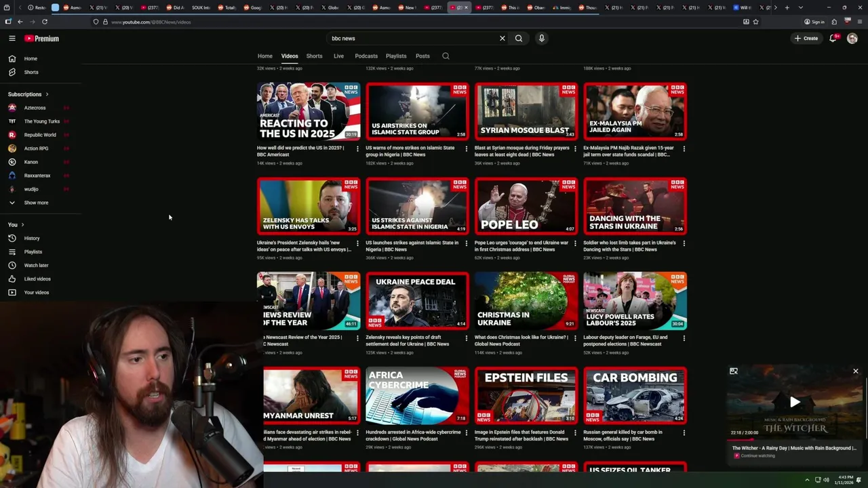Expand the You section header
This screenshot has width=868, height=488.
point(16,224)
